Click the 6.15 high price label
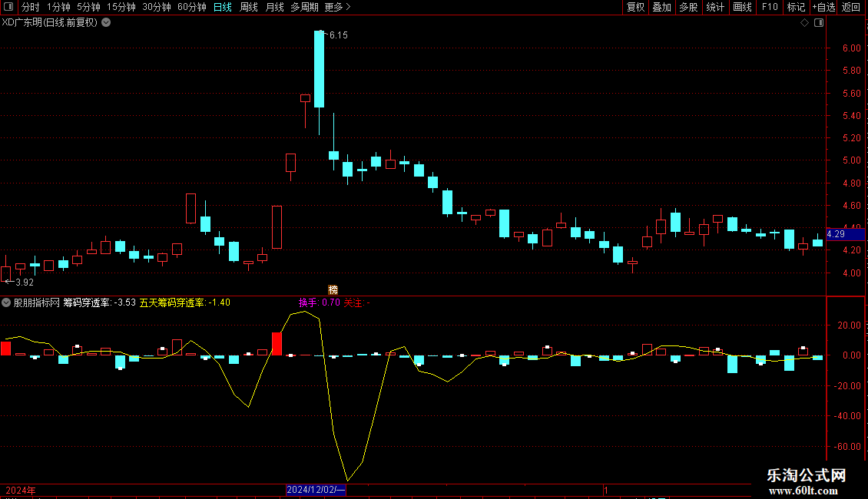This screenshot has width=868, height=499. pyautogui.click(x=338, y=35)
